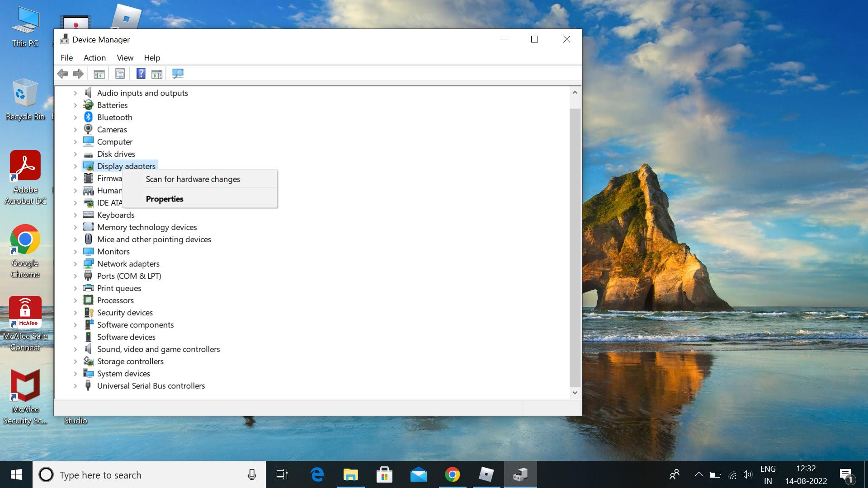Open File Explorer from taskbar

tap(350, 474)
